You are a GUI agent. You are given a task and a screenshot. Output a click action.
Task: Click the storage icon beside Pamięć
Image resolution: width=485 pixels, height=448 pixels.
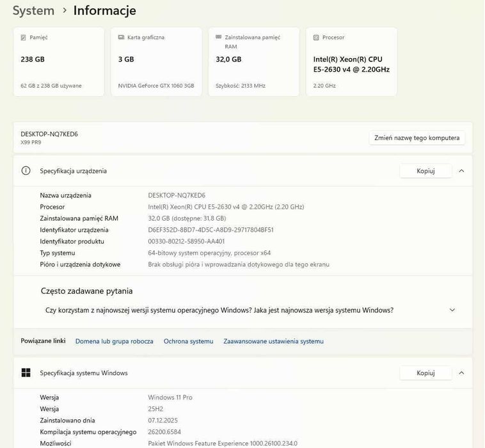coord(23,37)
